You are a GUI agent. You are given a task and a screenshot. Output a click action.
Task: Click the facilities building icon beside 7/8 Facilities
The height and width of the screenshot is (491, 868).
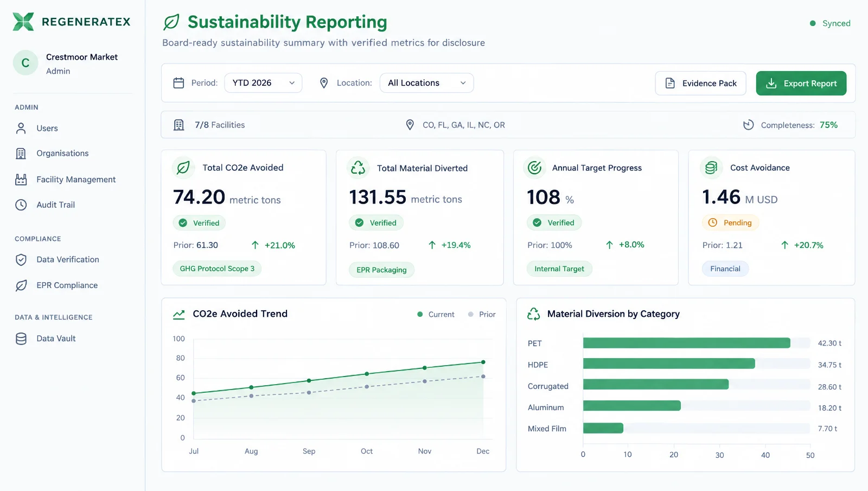point(178,125)
